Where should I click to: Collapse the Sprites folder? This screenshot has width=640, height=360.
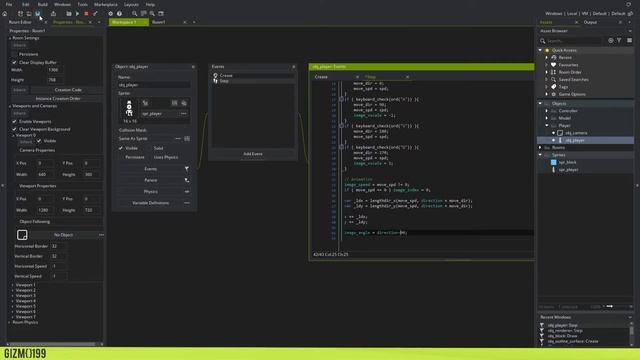(540, 155)
